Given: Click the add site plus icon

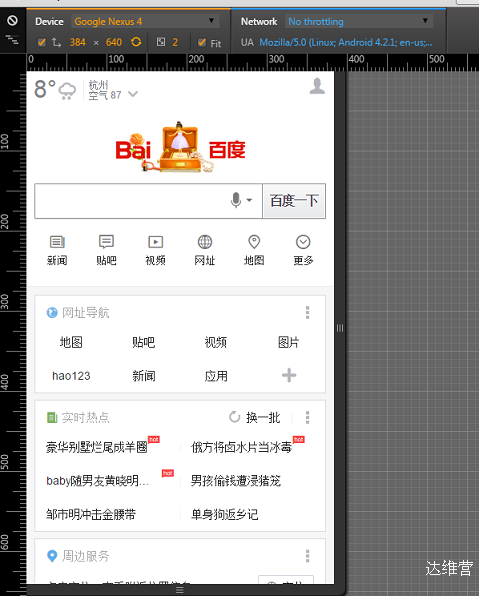Looking at the screenshot, I should tap(289, 376).
